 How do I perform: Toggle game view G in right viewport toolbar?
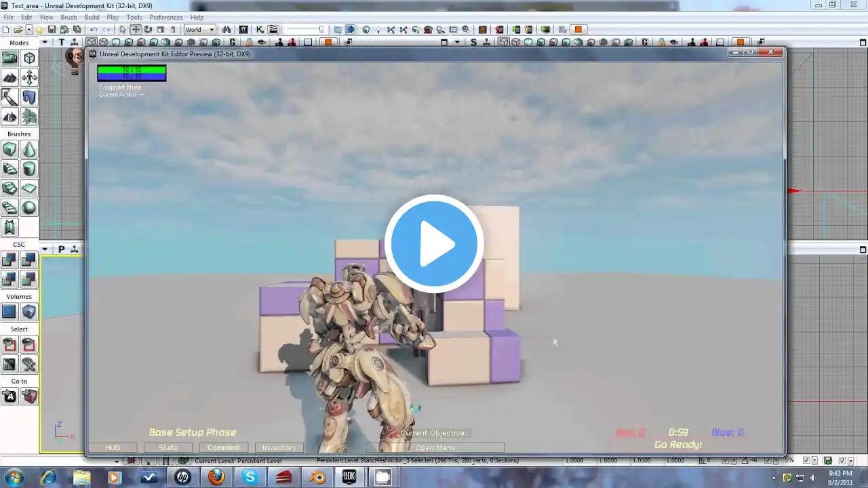click(x=644, y=43)
